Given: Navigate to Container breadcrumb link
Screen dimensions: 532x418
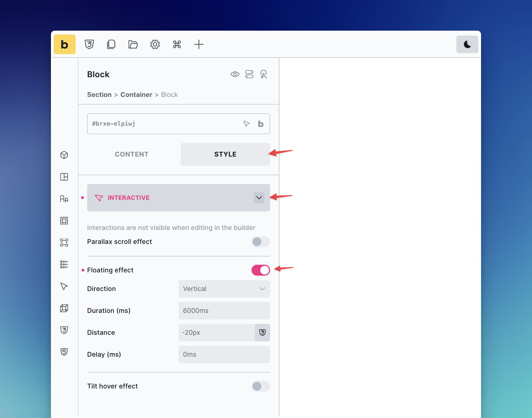Looking at the screenshot, I should (x=136, y=95).
